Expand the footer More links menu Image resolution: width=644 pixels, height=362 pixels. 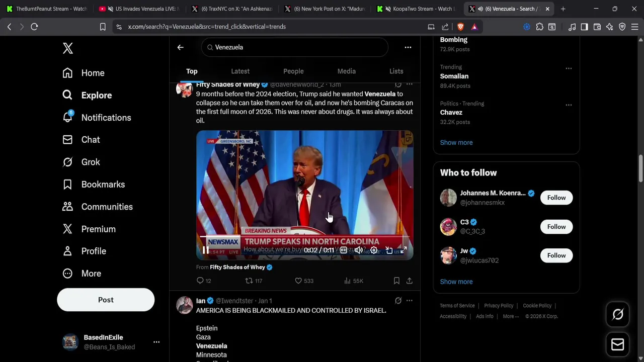coord(511,316)
